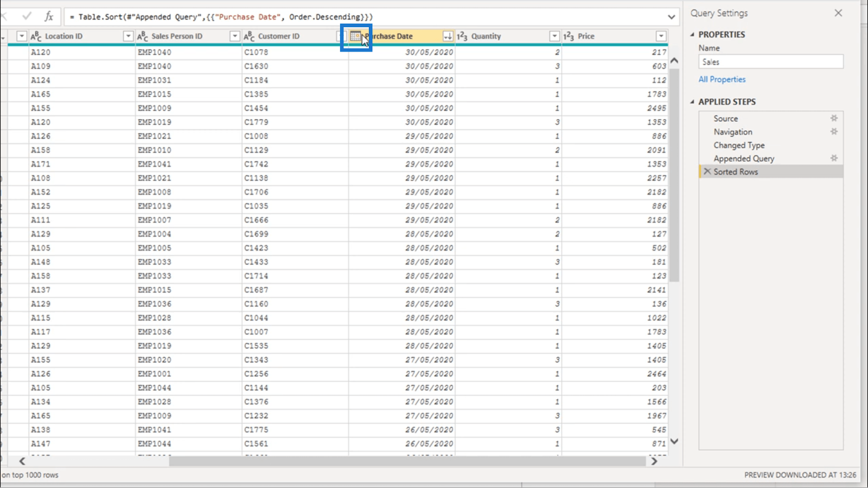Select the Quantity column header
868x488 pixels.
[x=486, y=36]
